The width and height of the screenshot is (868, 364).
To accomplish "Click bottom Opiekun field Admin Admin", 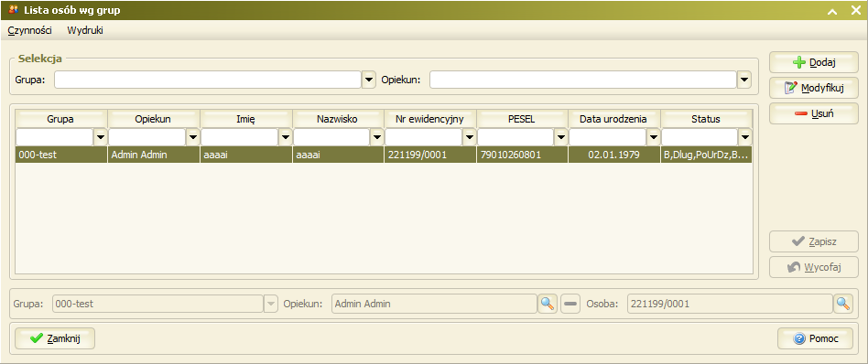I will [x=435, y=303].
